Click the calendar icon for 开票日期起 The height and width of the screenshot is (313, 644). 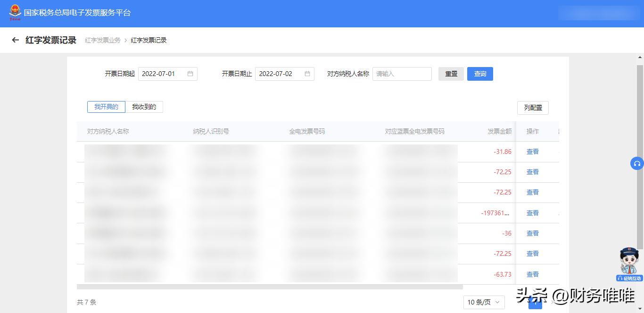pos(190,74)
